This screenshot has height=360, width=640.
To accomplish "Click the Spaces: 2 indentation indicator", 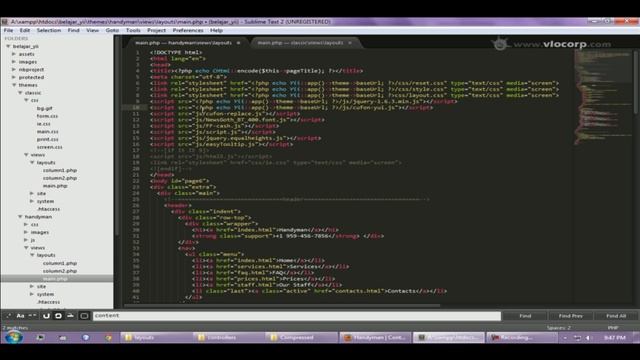I will (558, 327).
